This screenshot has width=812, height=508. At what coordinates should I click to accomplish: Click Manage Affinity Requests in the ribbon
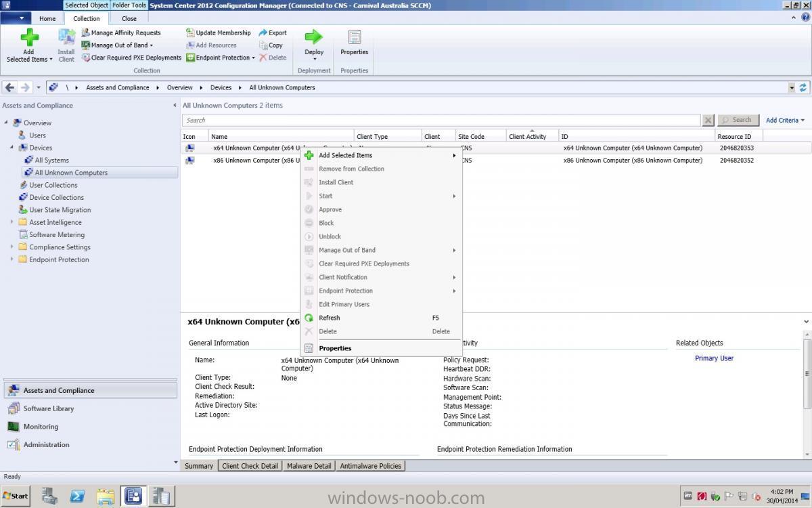pyautogui.click(x=121, y=33)
